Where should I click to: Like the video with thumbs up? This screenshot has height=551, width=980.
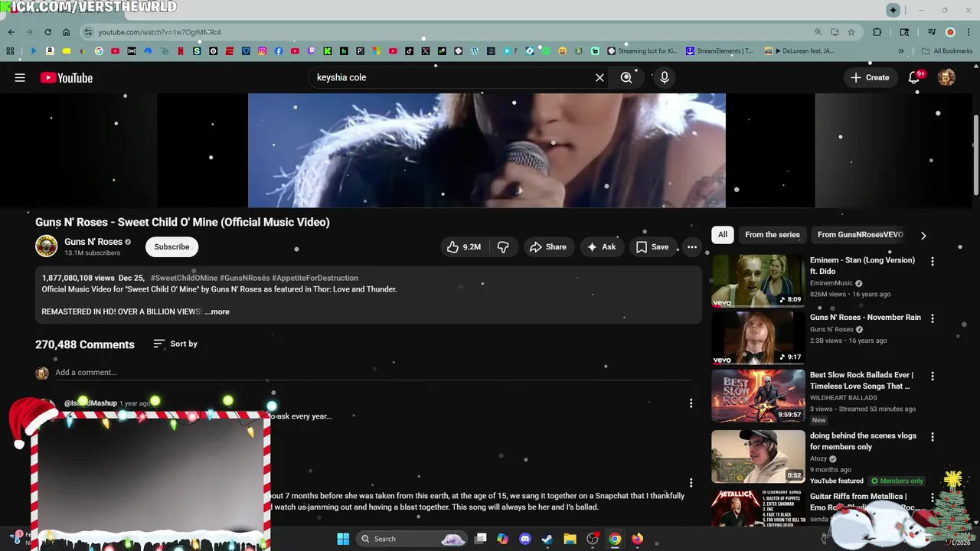[464, 246]
